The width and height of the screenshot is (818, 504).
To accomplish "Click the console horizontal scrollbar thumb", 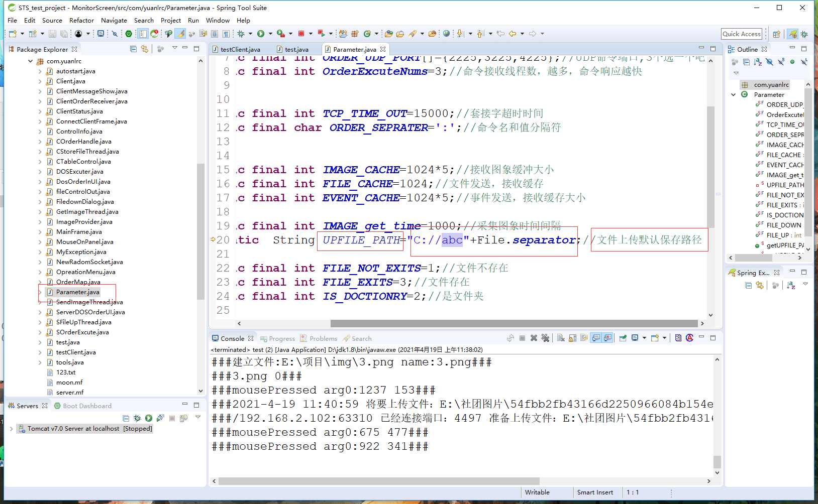I will [x=379, y=481].
